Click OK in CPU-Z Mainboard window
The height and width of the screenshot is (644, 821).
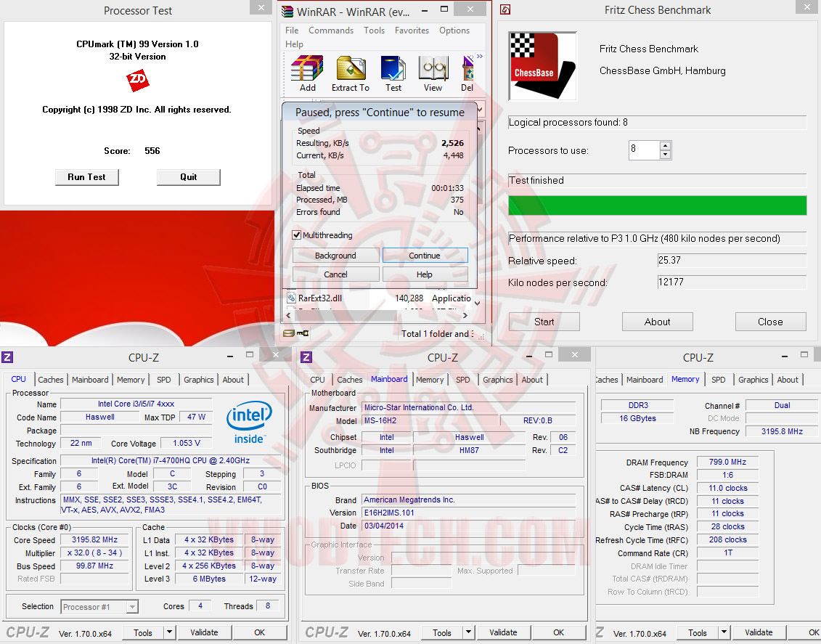559,632
